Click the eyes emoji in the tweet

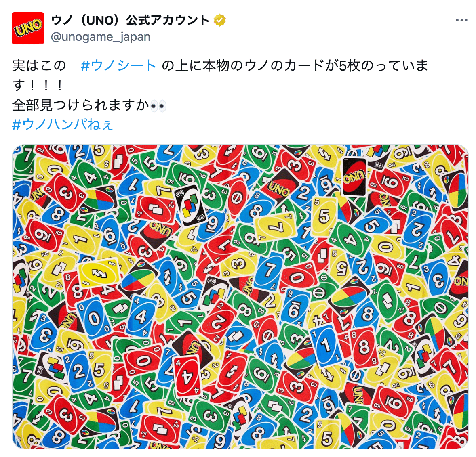(x=158, y=105)
